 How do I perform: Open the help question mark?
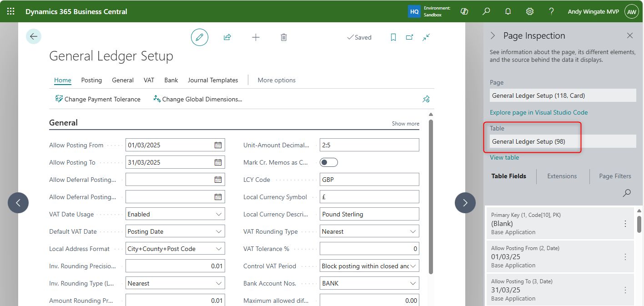tap(551, 11)
